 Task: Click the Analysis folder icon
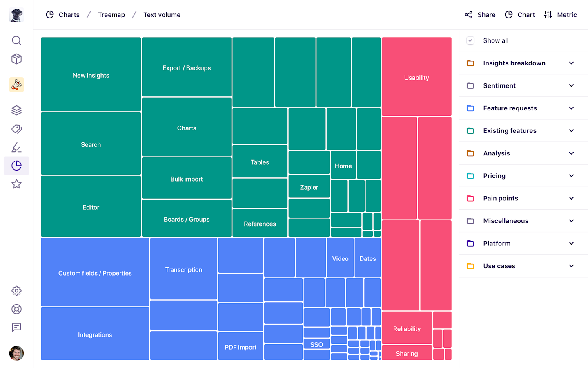click(x=470, y=153)
